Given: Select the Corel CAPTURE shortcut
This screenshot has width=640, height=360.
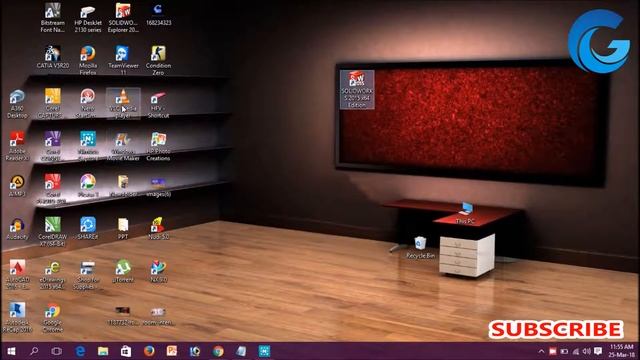Looking at the screenshot, I should [53, 104].
